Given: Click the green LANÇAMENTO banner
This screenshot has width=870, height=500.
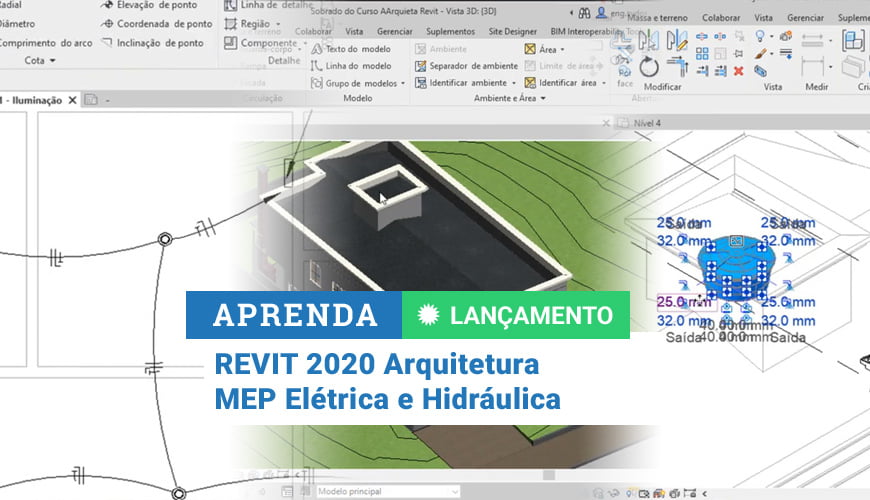Looking at the screenshot, I should coord(515,315).
